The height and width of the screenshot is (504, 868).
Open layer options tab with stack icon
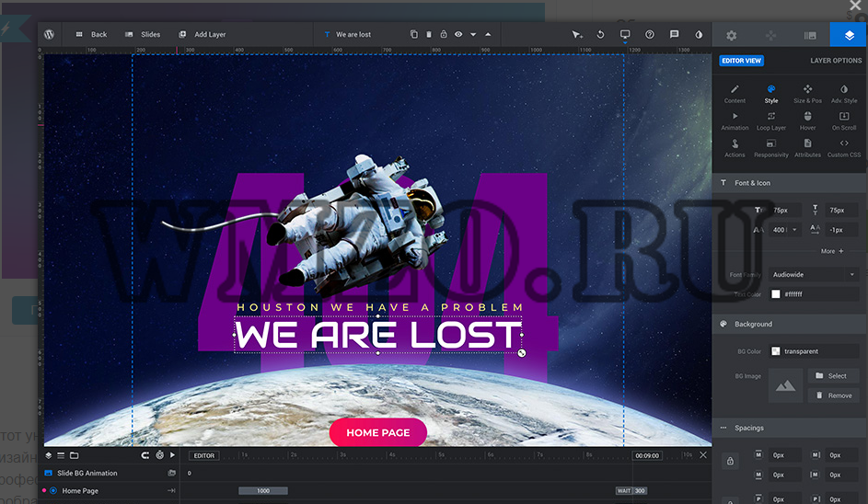pyautogui.click(x=850, y=35)
